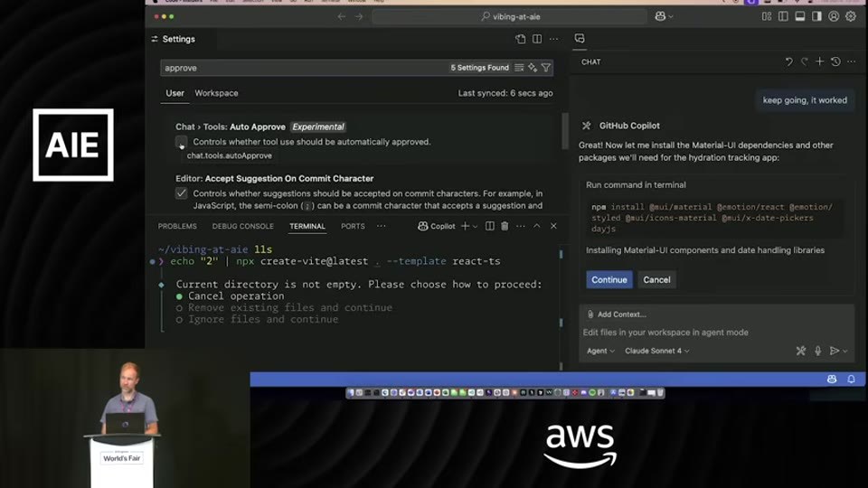Start a new chat with the plus icon
Viewport: 868px width, 488px height.
(x=820, y=62)
